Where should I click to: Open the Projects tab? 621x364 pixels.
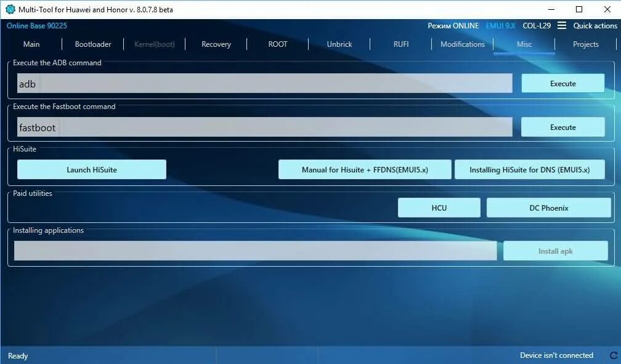pyautogui.click(x=586, y=44)
